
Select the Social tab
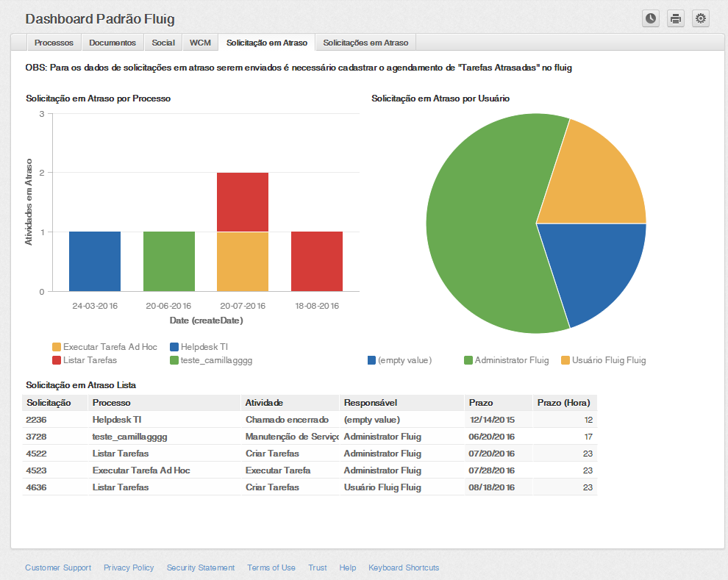tap(163, 43)
